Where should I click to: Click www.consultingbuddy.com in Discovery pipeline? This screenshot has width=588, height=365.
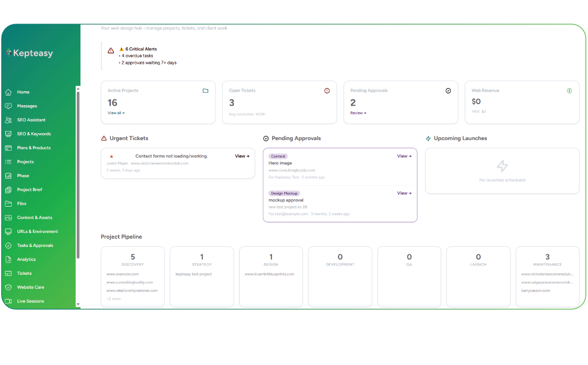tap(130, 282)
